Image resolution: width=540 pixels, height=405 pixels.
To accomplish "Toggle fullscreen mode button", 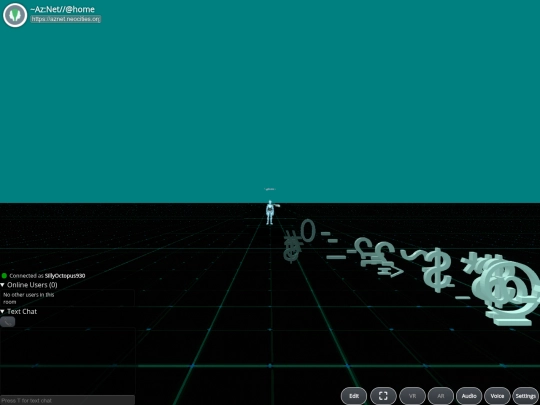I will point(383,396).
